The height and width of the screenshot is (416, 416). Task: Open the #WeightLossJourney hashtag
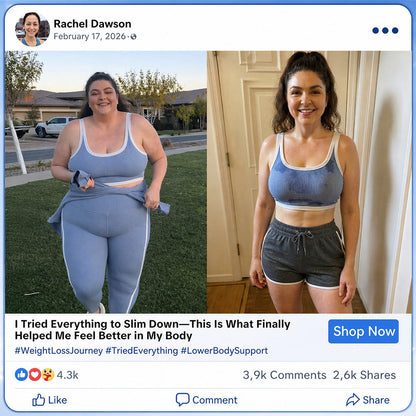pyautogui.click(x=59, y=351)
